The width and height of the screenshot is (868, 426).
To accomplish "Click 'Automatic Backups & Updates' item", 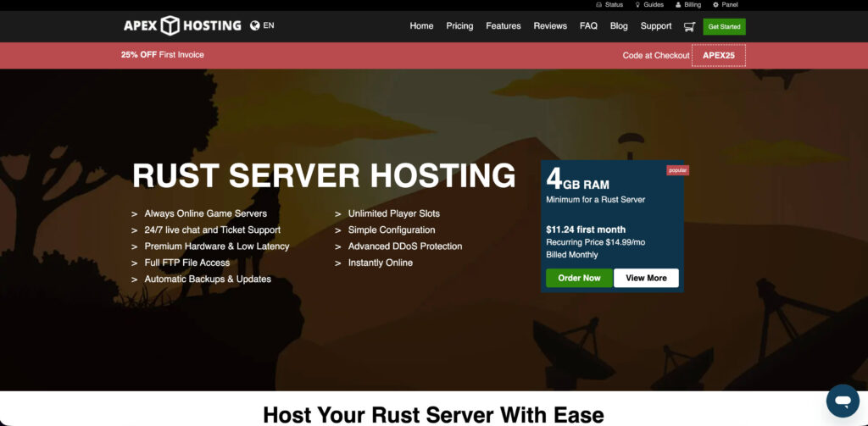I will pyautogui.click(x=208, y=279).
